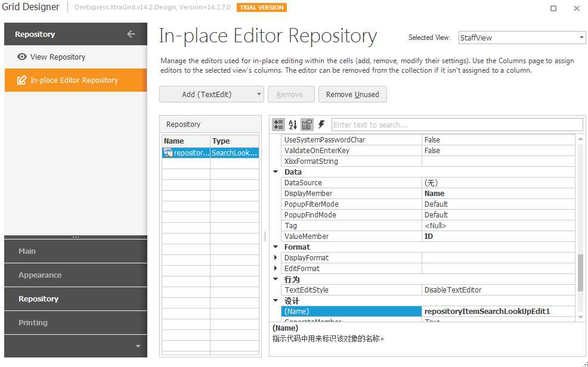The height and width of the screenshot is (367, 588).
Task: Select the DisplayMember property
Action: point(351,194)
